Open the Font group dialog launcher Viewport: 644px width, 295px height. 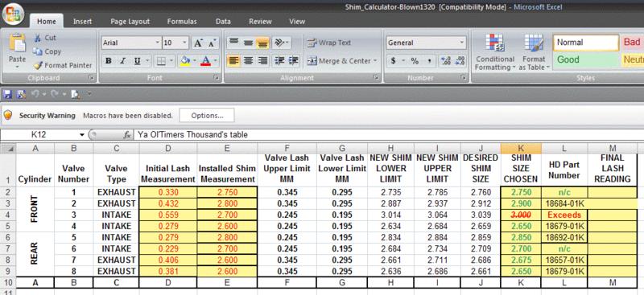(x=216, y=77)
